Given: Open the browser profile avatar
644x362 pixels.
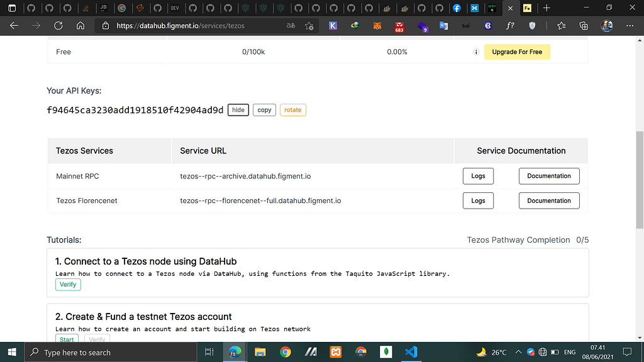Looking at the screenshot, I should (x=607, y=25).
